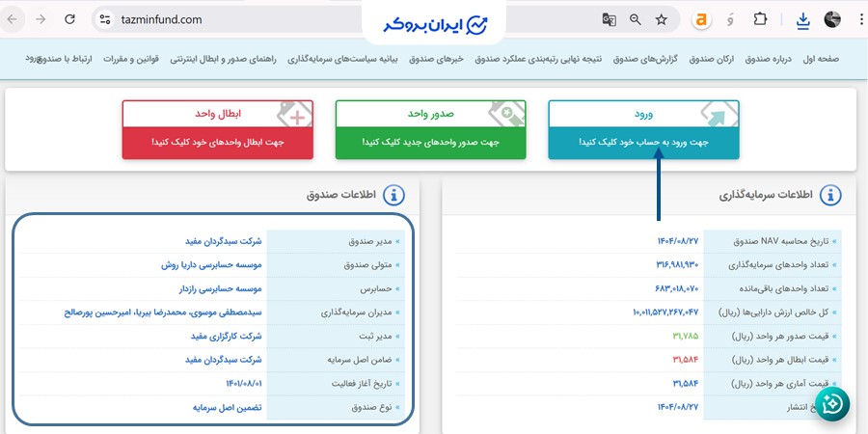Click 'مدیران سرمایه‌گذاری' row label

pyautogui.click(x=357, y=312)
